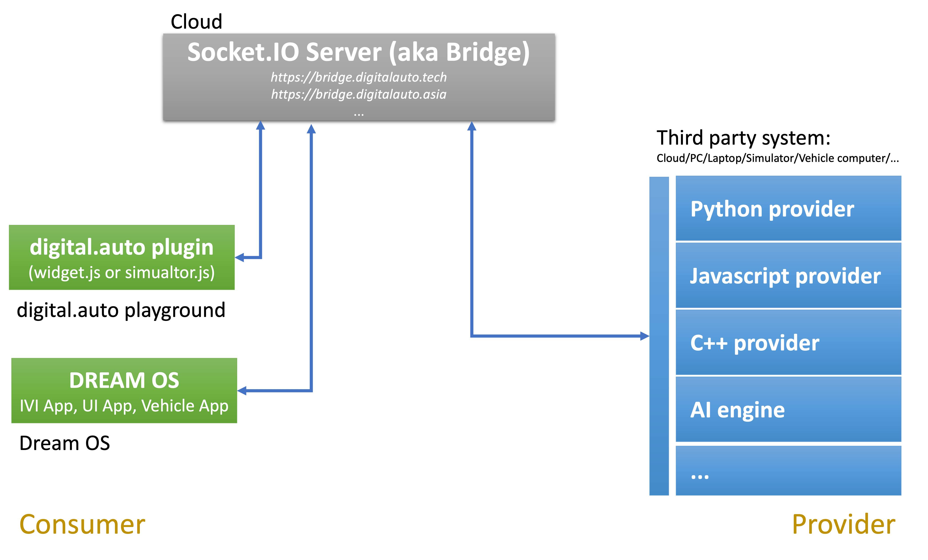The image size is (928, 560).
Task: Click the arrowhead pointing at provider bar
Action: pyautogui.click(x=644, y=336)
